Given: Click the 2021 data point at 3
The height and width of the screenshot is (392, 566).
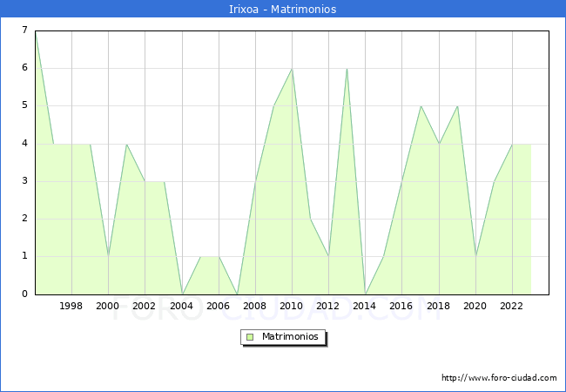Looking at the screenshot, I should point(495,181).
